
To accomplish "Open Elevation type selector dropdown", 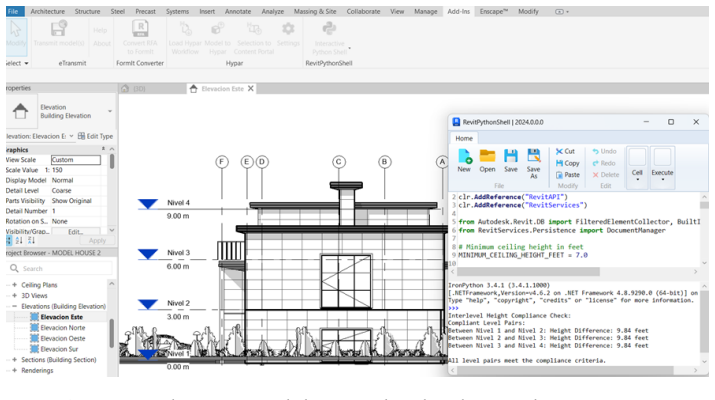I will tap(110, 111).
